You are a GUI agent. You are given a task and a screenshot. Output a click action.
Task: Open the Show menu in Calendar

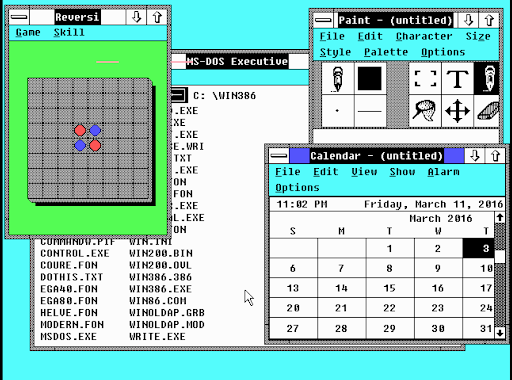[402, 172]
